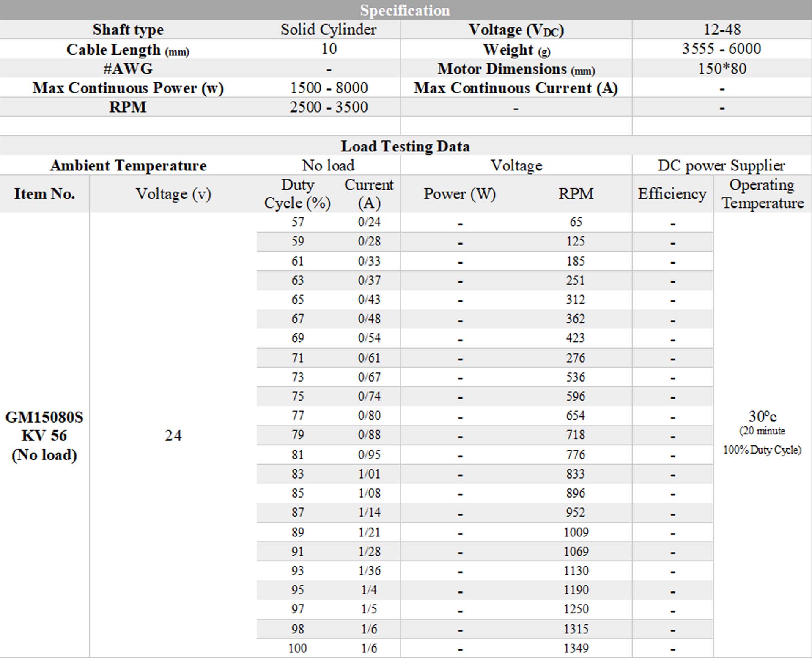Image resolution: width=812 pixels, height=660 pixels.
Task: Click the RPM value '251'
Action: point(576,280)
